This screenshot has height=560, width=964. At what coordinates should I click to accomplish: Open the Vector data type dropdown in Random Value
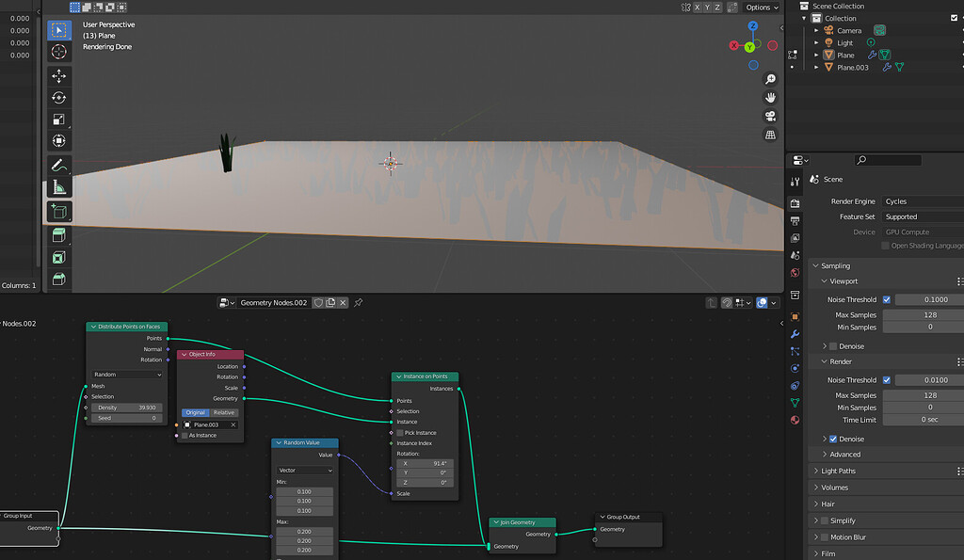[305, 471]
